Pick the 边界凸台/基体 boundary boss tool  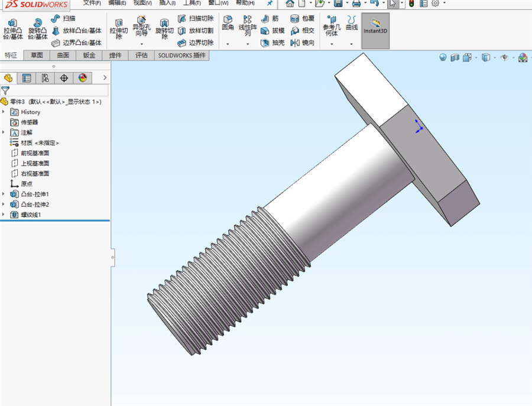coord(77,43)
